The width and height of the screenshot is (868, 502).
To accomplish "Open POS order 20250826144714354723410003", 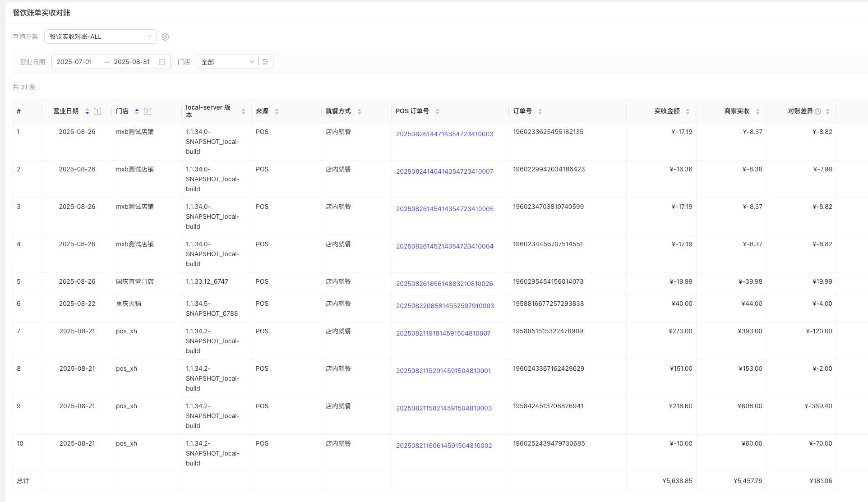I will [444, 134].
